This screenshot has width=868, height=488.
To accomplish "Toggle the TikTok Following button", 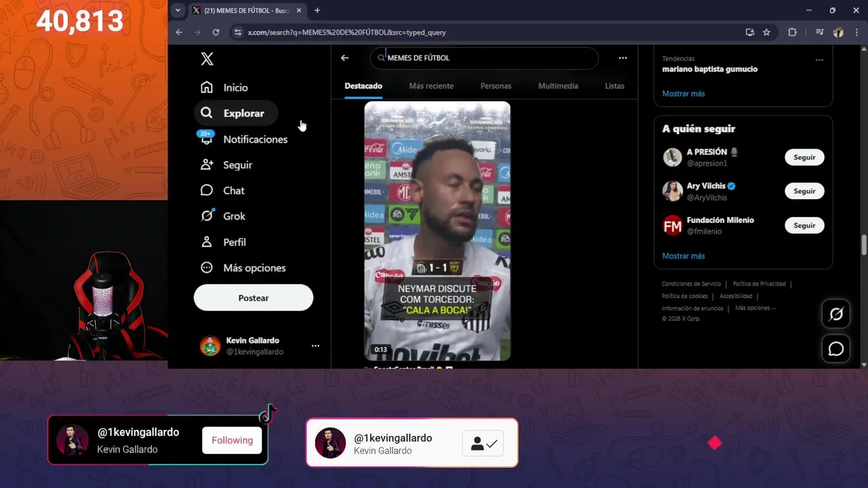I will pyautogui.click(x=232, y=441).
